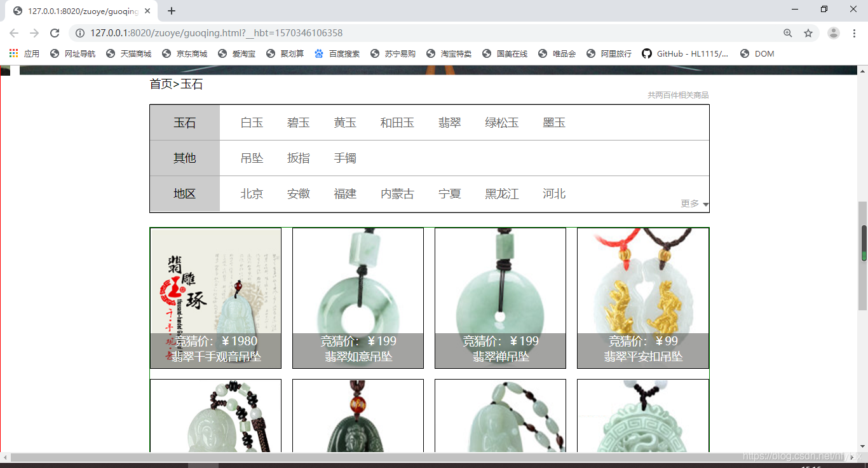This screenshot has height=468, width=868.
Task: Open the 京东商城 bookmark
Action: [x=186, y=53]
